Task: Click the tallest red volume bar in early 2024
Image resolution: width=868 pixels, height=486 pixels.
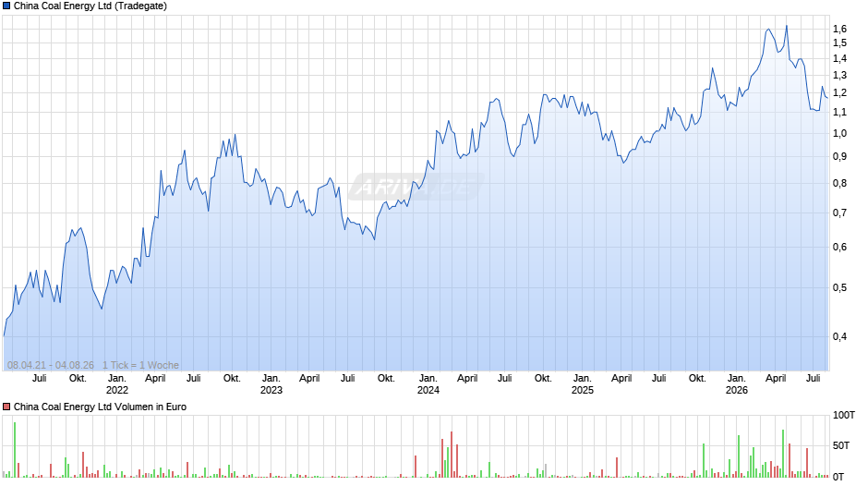Action: [452, 455]
